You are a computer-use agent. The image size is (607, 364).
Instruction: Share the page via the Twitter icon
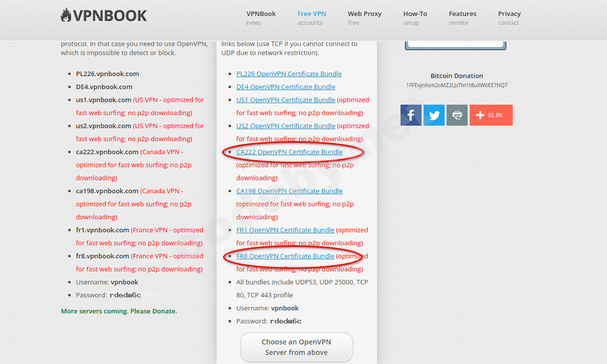coord(434,115)
